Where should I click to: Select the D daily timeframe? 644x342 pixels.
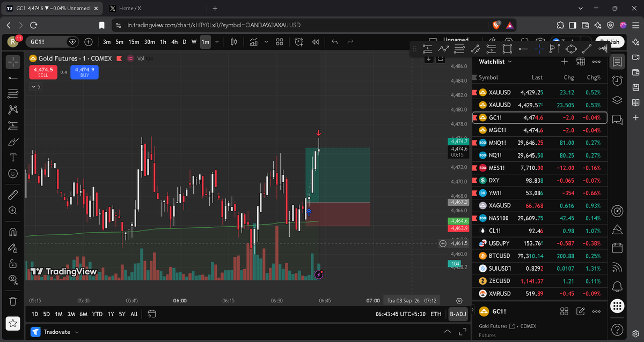click(185, 42)
